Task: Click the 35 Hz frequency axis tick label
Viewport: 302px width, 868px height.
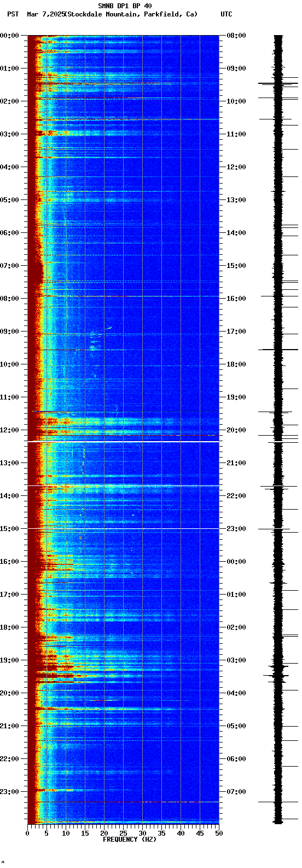Action: [161, 833]
